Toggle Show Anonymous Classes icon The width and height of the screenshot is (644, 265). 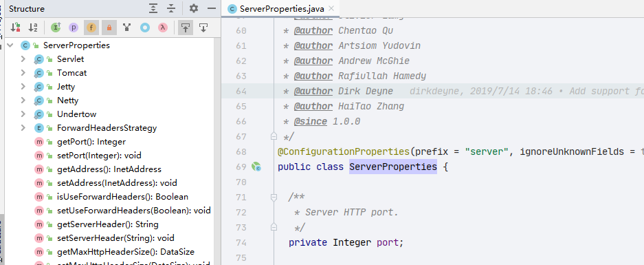pos(145,28)
